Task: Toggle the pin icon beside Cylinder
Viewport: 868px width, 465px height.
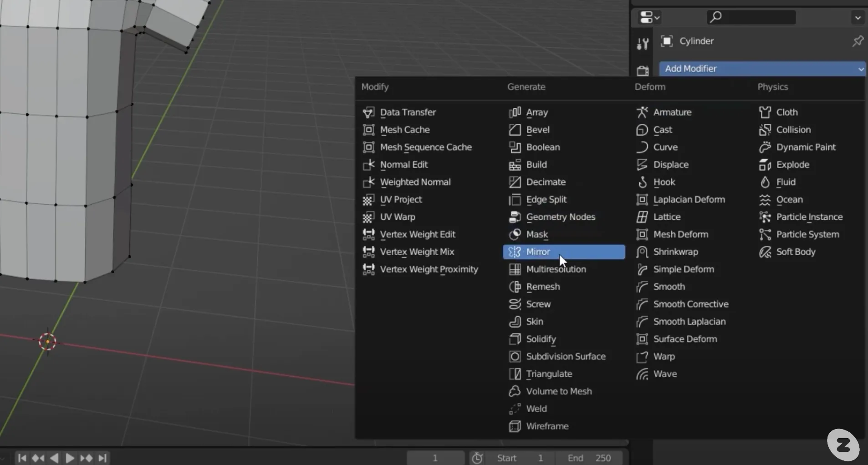Action: [x=858, y=41]
